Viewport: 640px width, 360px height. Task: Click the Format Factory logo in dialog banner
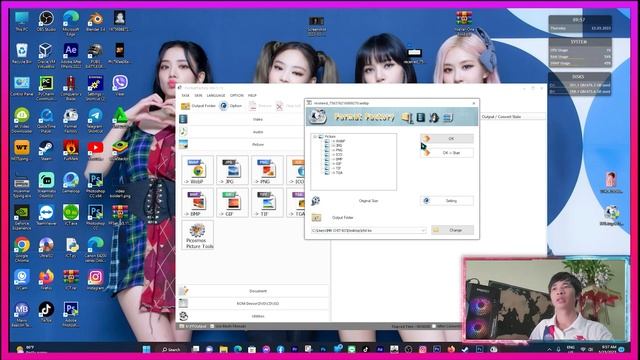(318, 117)
